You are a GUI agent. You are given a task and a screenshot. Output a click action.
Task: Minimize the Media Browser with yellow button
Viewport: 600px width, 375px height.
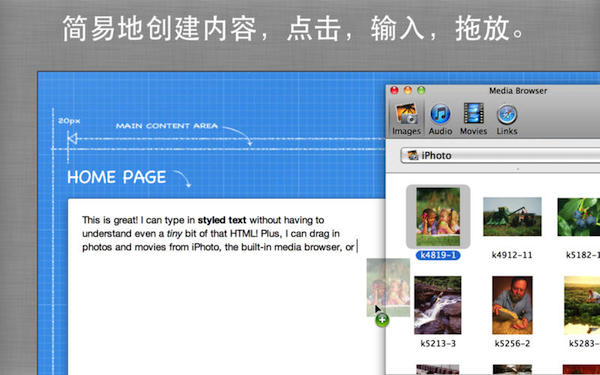tap(408, 91)
